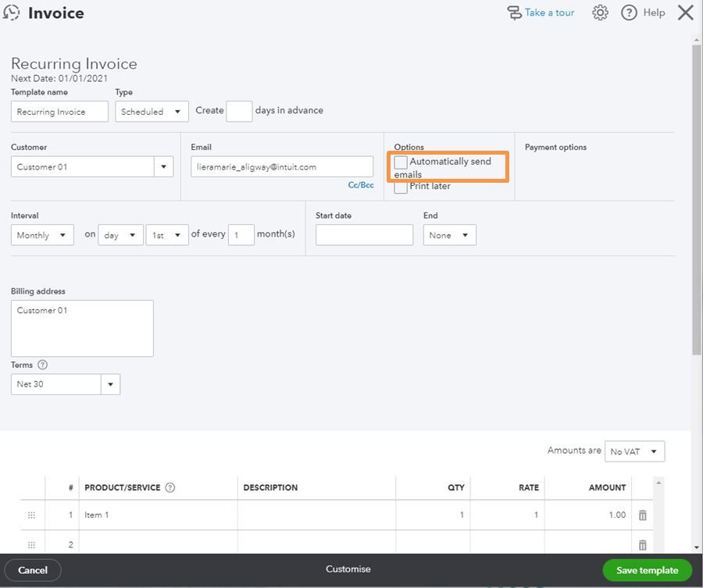Click the line items table scroll up arrow
This screenshot has height=588, width=703.
658,483
